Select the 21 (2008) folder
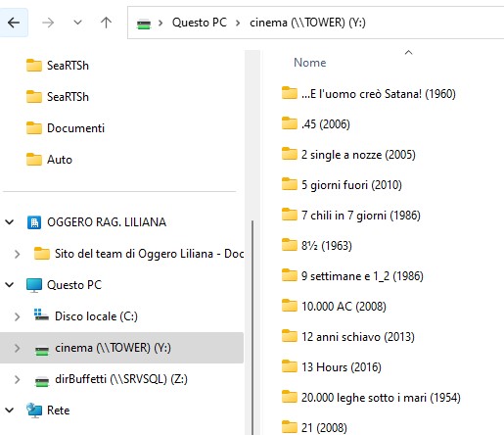The width and height of the screenshot is (504, 435). point(314,427)
